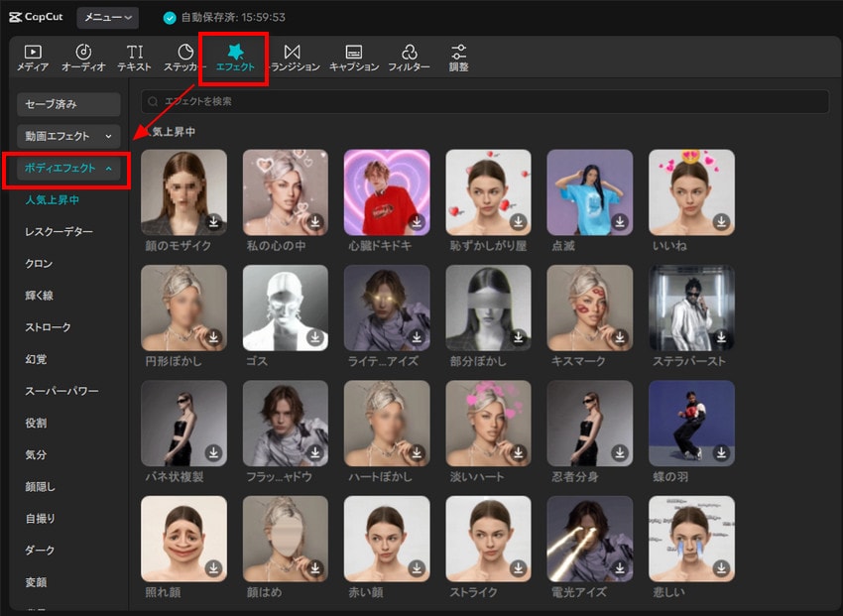843x616 pixels.
Task: Click the effect search field
Action: point(484,101)
